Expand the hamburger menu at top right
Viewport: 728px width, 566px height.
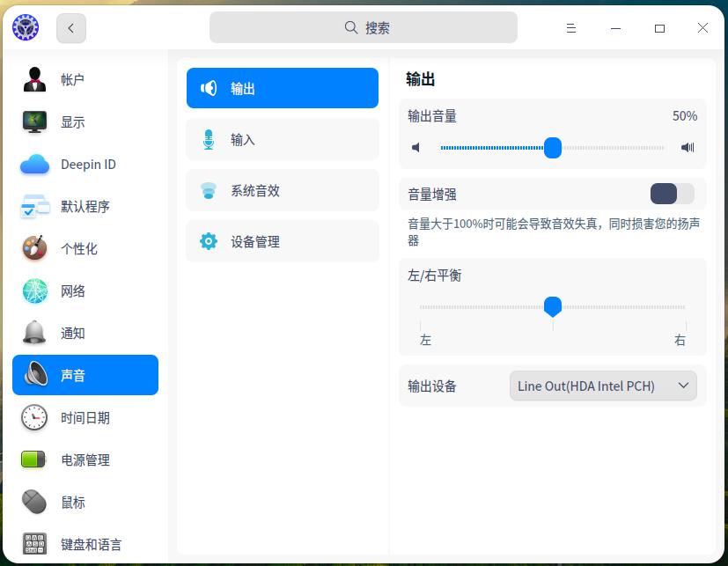point(570,27)
